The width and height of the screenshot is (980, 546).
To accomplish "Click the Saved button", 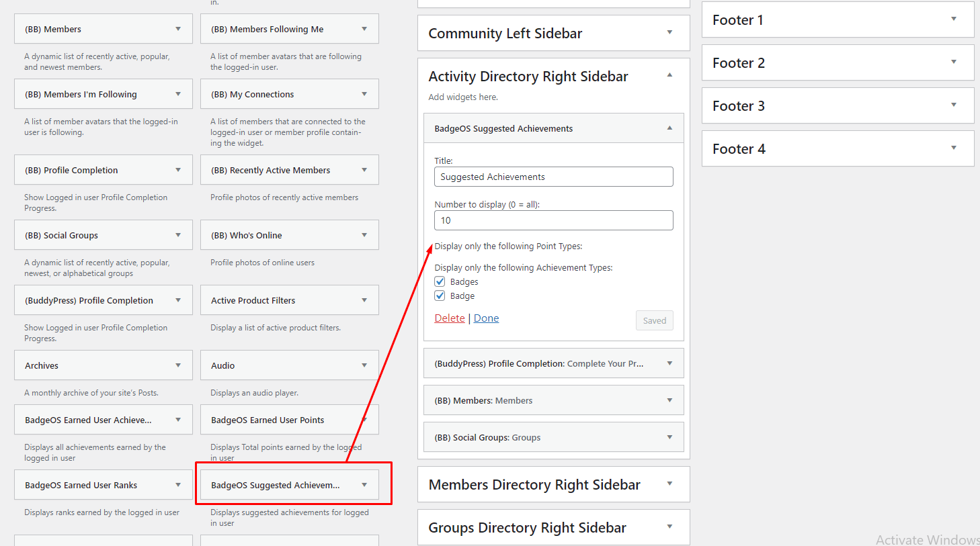I will click(x=654, y=321).
